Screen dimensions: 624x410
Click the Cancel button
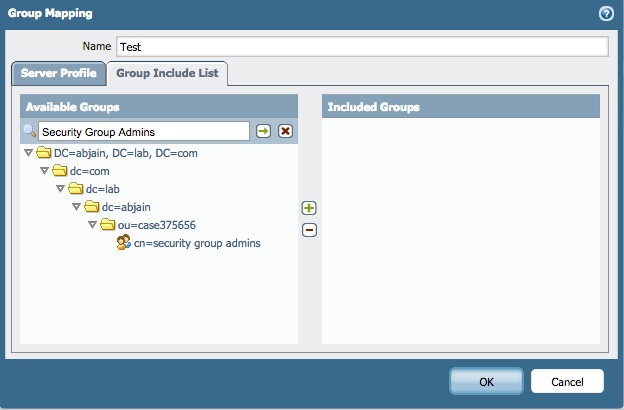(x=567, y=381)
